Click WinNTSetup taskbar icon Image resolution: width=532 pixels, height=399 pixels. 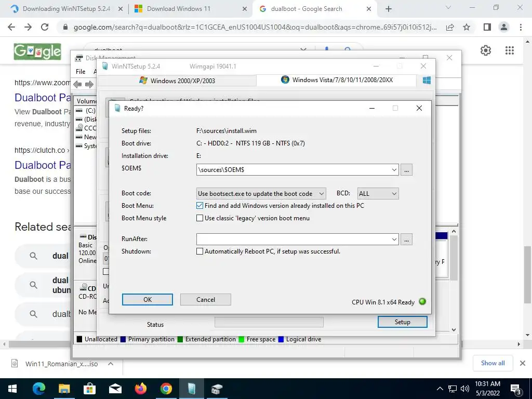pyautogui.click(x=191, y=389)
